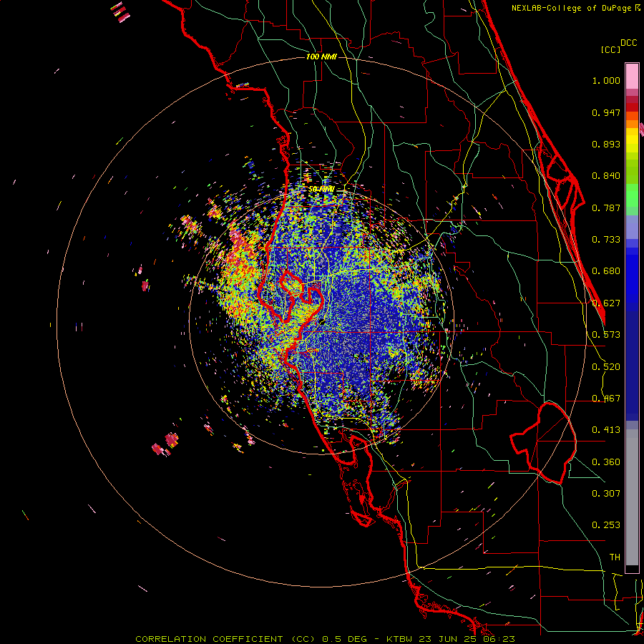Click the 0.253 color scale value
Screen dimensions: 644x644
(x=606, y=525)
